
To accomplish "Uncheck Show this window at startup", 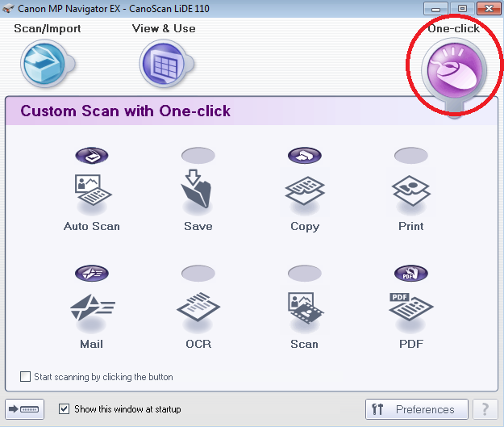I will [64, 409].
